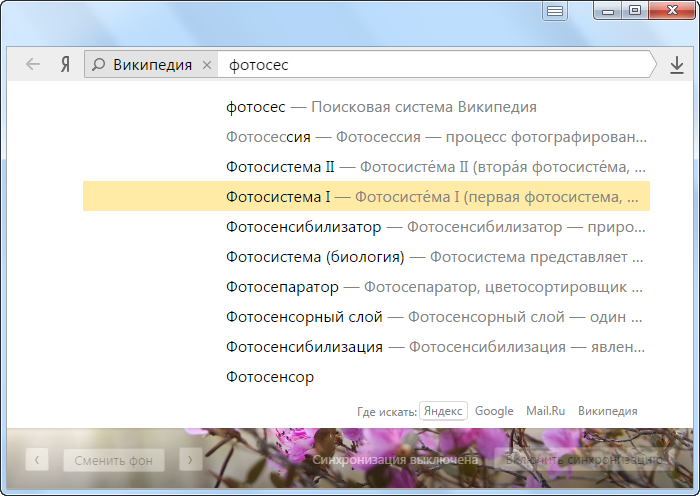Maximize the browser window
This screenshot has height=496, width=700.
coord(634,10)
